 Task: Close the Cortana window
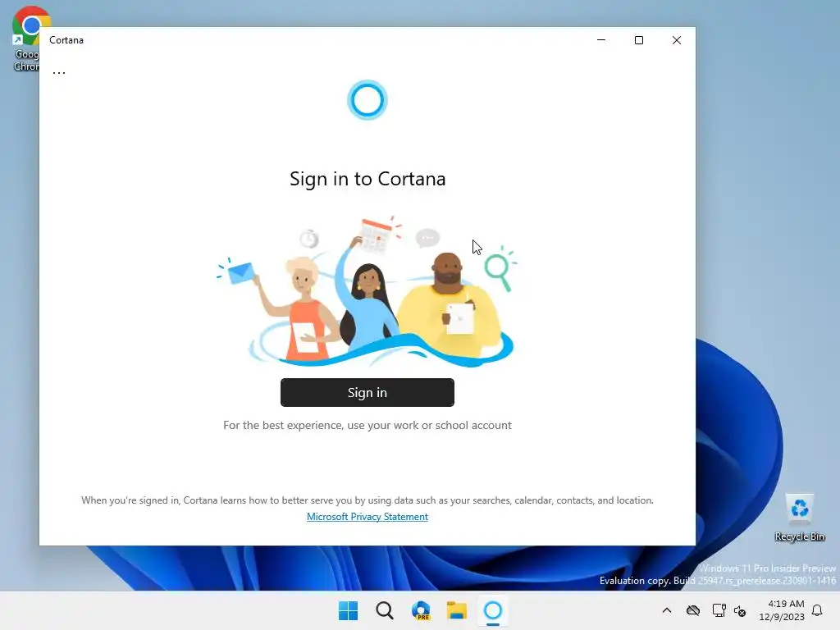pos(677,40)
